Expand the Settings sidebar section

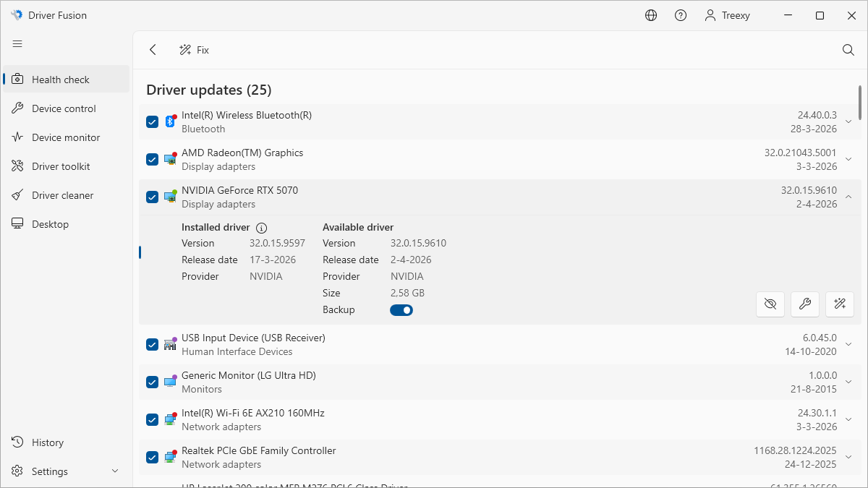coord(115,471)
